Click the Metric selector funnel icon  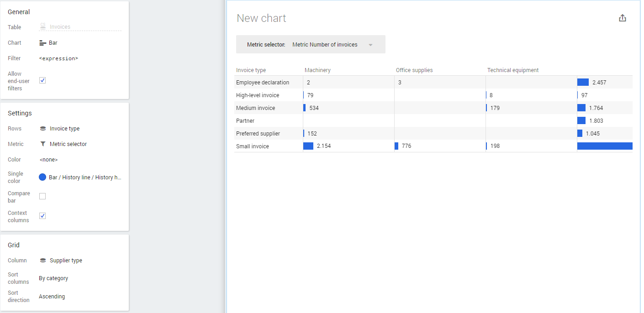[x=43, y=144]
